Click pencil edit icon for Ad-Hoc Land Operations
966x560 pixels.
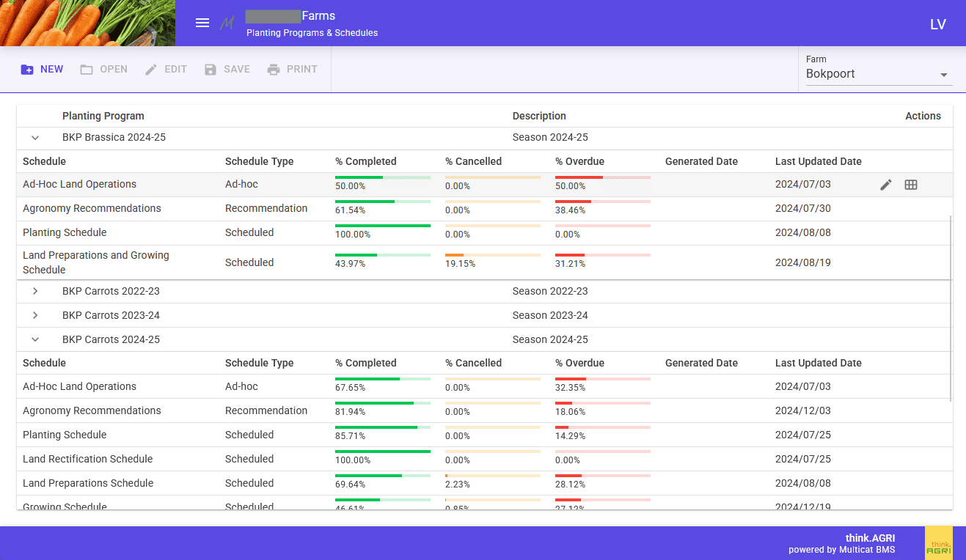886,185
